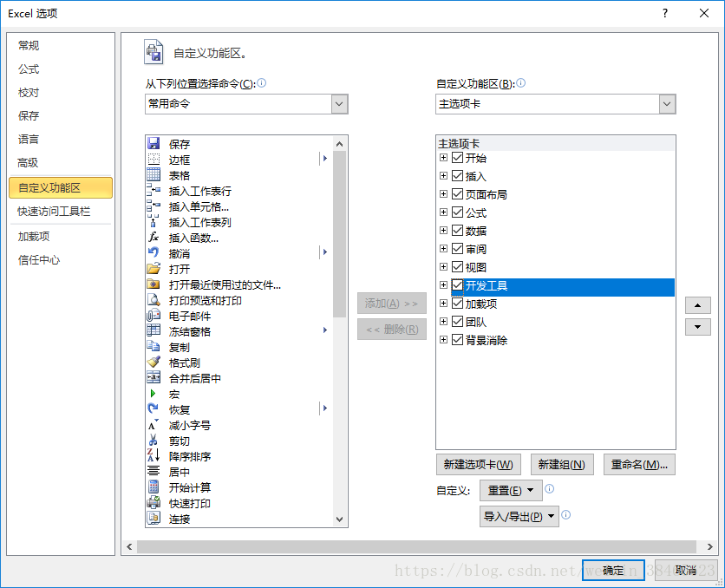
Task: Click the 插入工作表行 icon
Action: click(153, 191)
